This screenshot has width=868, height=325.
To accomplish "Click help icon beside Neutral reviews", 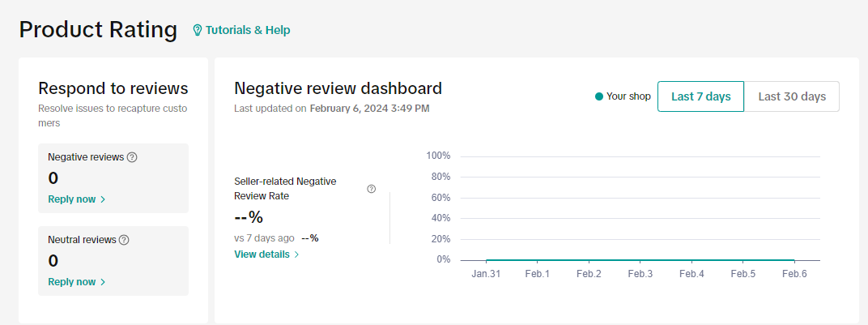I will (x=124, y=240).
